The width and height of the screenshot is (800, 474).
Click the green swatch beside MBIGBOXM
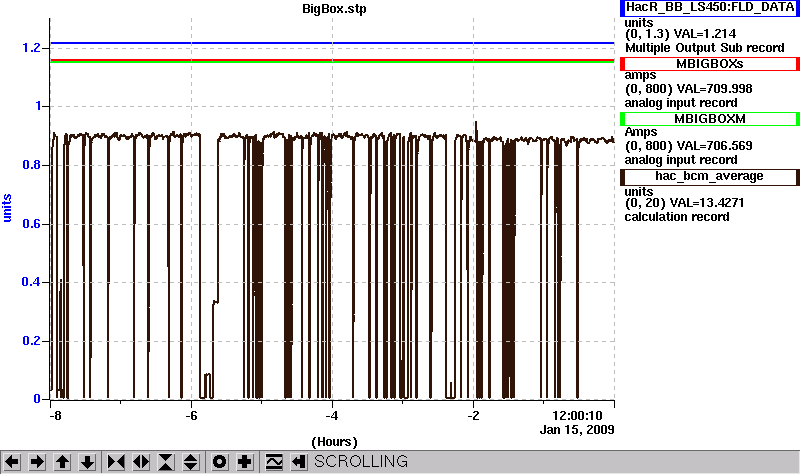622,119
